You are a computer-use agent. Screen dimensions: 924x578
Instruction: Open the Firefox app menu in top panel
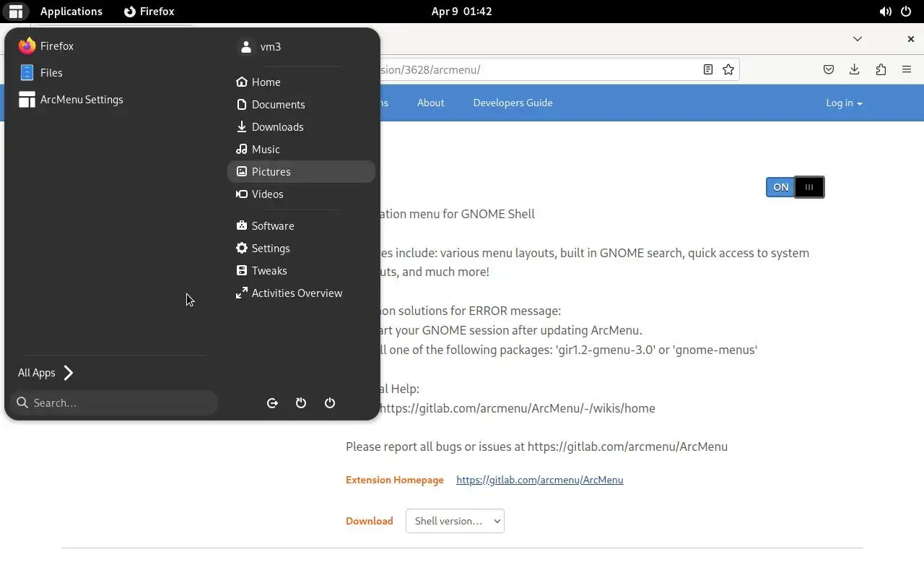point(149,12)
